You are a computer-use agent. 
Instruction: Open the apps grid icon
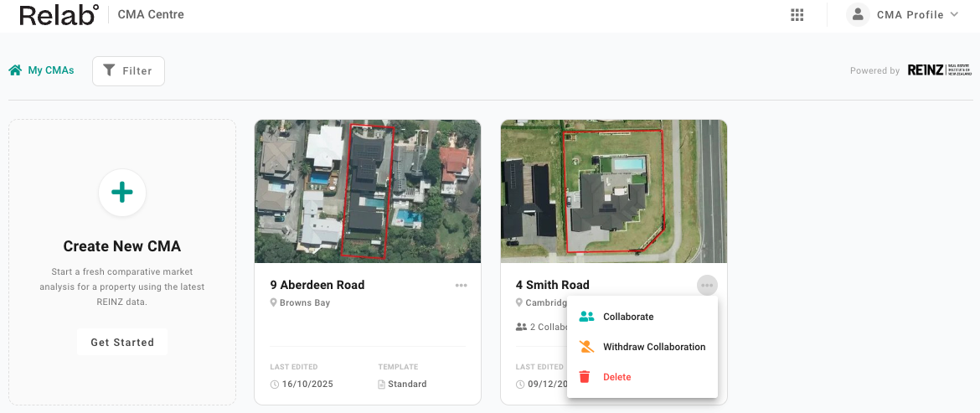pyautogui.click(x=797, y=15)
